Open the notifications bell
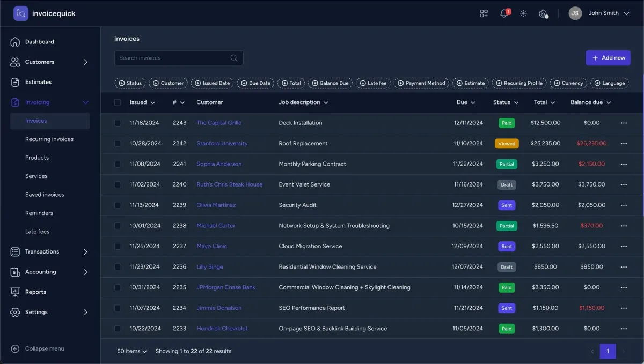This screenshot has width=644, height=364. (x=503, y=13)
